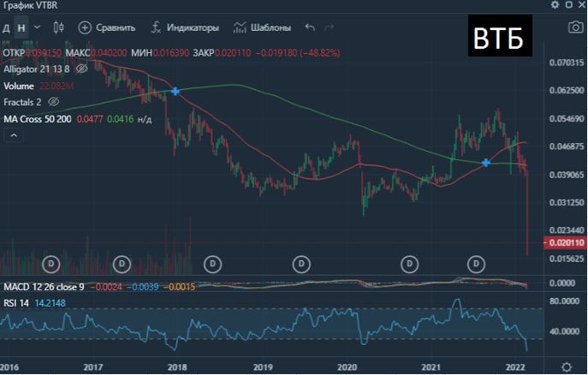Click the MA cross marker near 2021
The width and height of the screenshot is (588, 375).
click(x=486, y=163)
